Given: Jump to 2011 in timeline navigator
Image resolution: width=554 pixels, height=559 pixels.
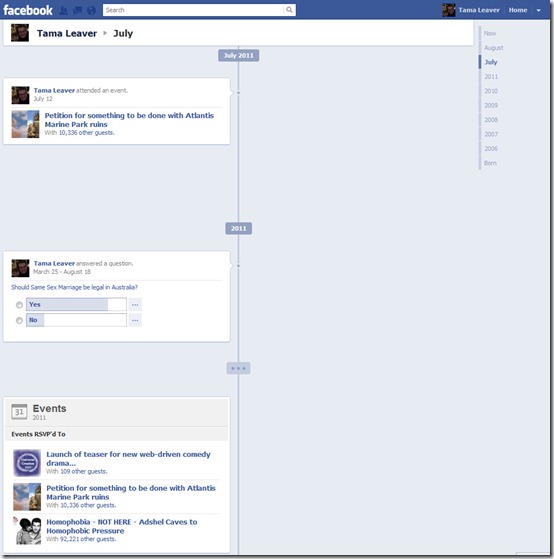Looking at the screenshot, I should 491,76.
